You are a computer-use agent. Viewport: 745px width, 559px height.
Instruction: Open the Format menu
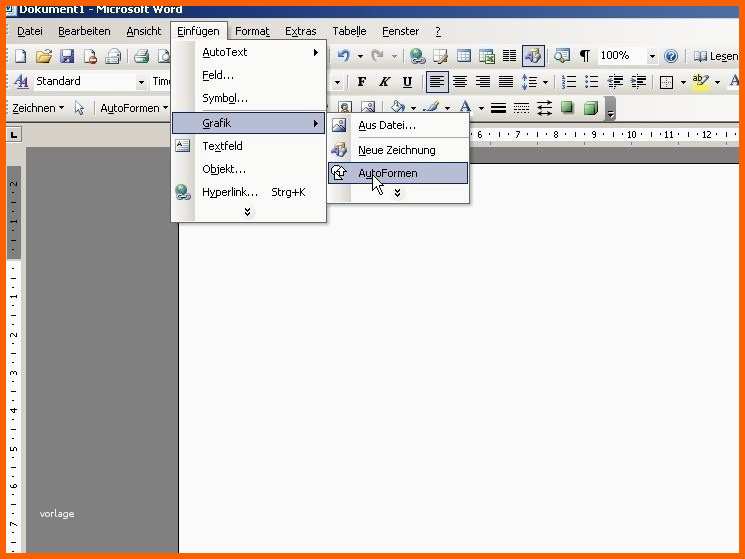click(x=252, y=31)
